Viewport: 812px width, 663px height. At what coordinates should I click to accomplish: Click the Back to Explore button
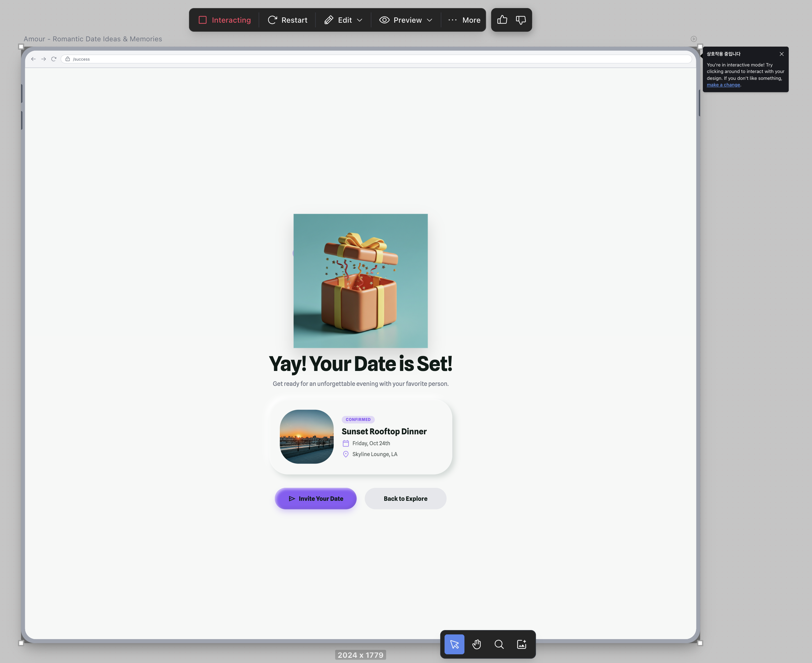(405, 498)
